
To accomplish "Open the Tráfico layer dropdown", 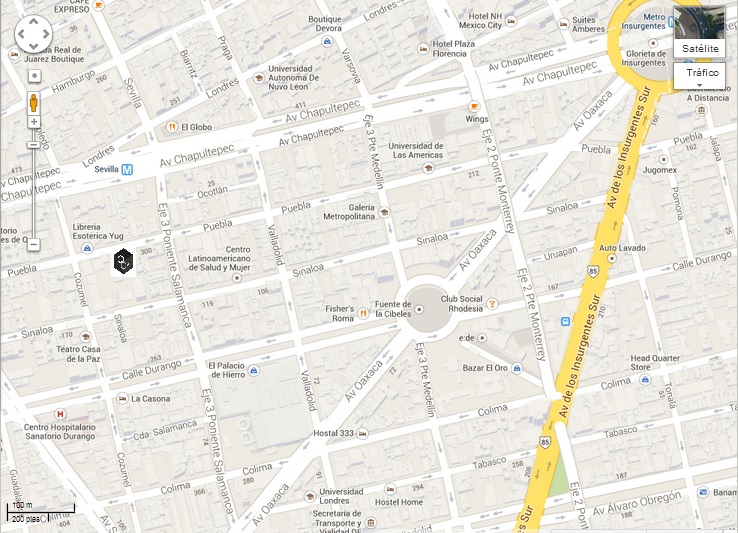I will pos(702,76).
